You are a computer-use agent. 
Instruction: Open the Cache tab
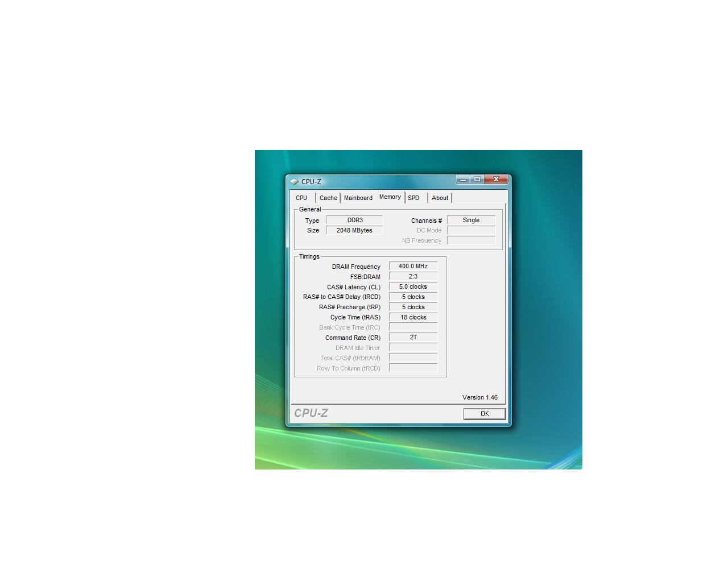(x=328, y=198)
